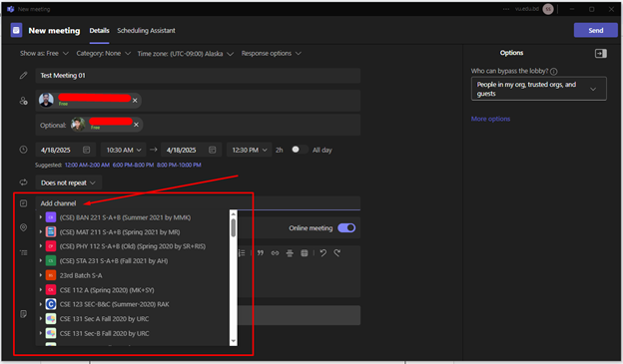The height and width of the screenshot is (364, 623).
Task: Select the (CSE) BAN 221 S-A+B team name
Action: pyautogui.click(x=125, y=217)
